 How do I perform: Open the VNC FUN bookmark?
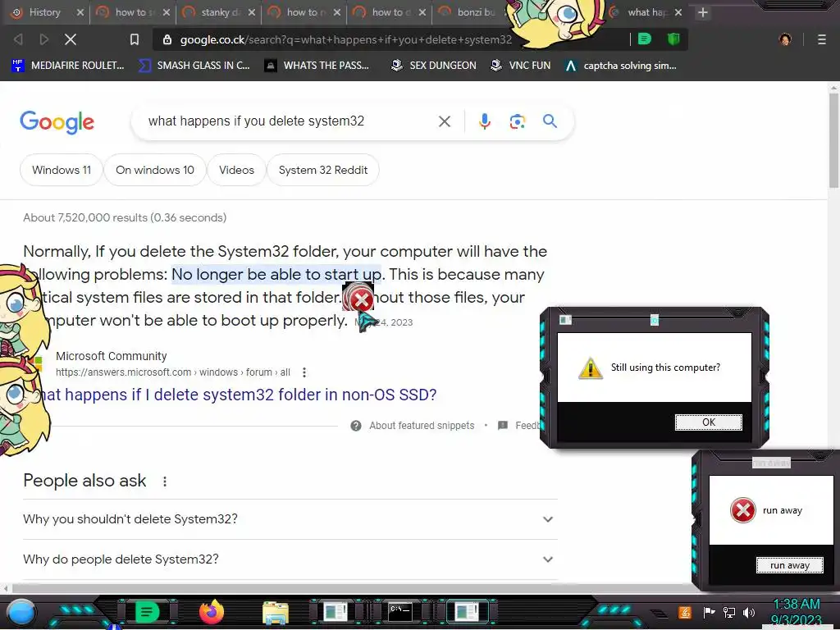520,66
